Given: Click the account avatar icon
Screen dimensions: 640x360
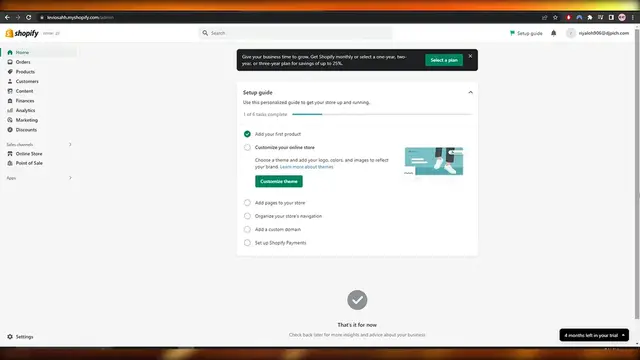Looking at the screenshot, I should pyautogui.click(x=571, y=33).
